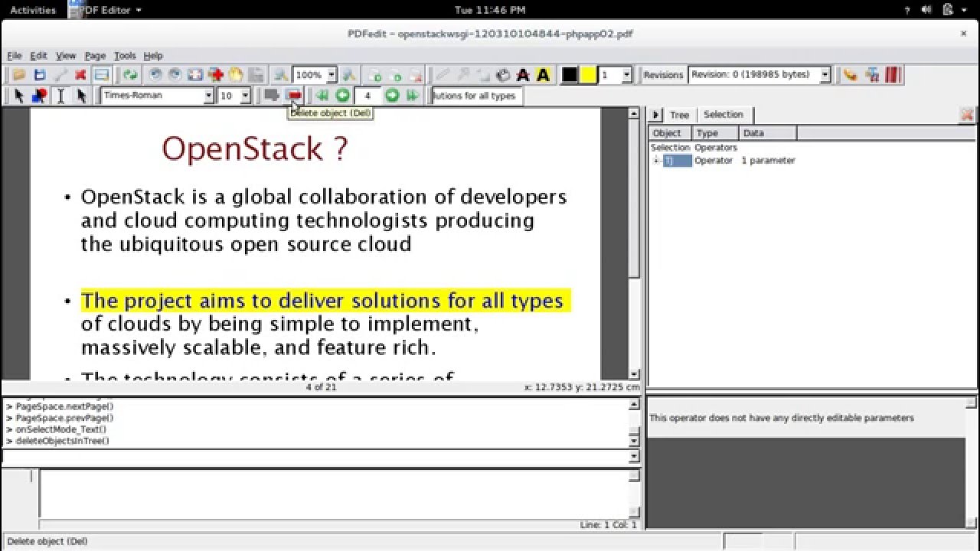
Task: Click the orange icon right of Revisions dropdown
Action: click(x=850, y=75)
